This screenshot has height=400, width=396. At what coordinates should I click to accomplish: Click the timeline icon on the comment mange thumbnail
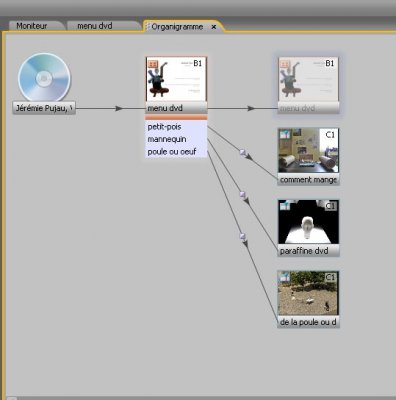pos(285,134)
